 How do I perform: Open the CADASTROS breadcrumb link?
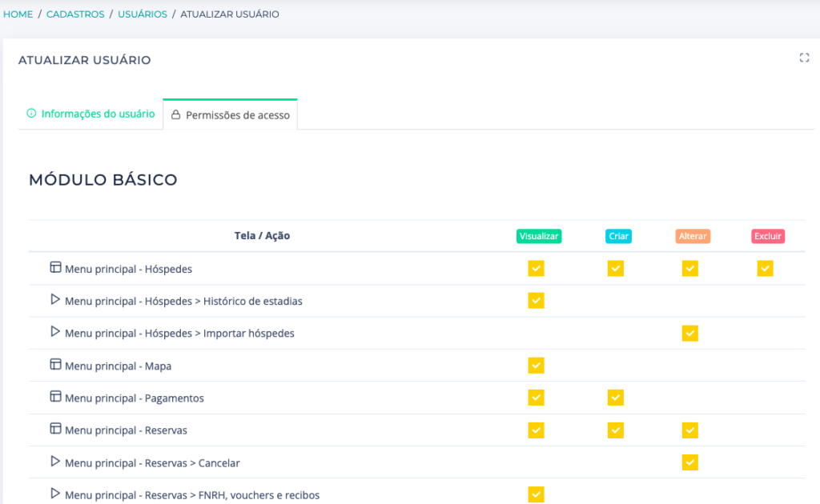pyautogui.click(x=75, y=14)
